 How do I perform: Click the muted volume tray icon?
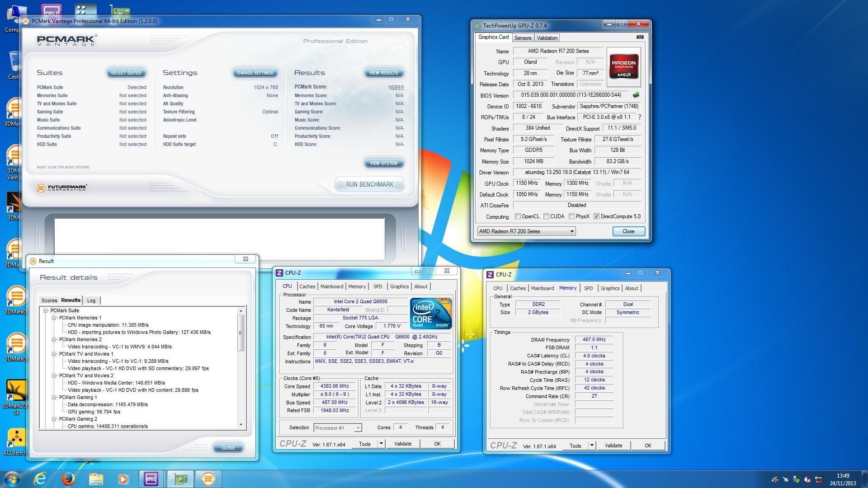[x=807, y=479]
